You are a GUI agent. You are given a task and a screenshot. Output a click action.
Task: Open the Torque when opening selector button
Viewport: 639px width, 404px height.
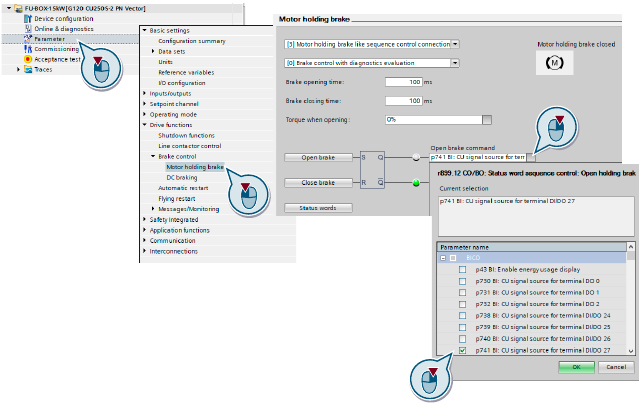(487, 119)
